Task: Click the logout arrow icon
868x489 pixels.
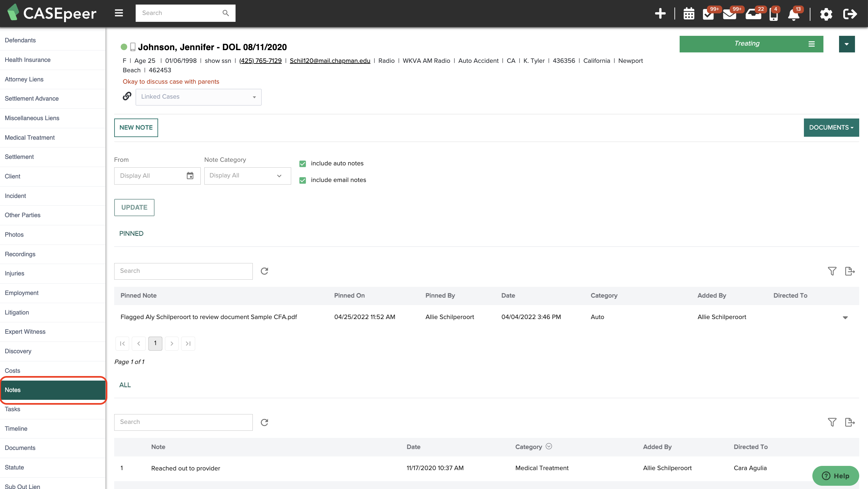Action: click(x=850, y=14)
